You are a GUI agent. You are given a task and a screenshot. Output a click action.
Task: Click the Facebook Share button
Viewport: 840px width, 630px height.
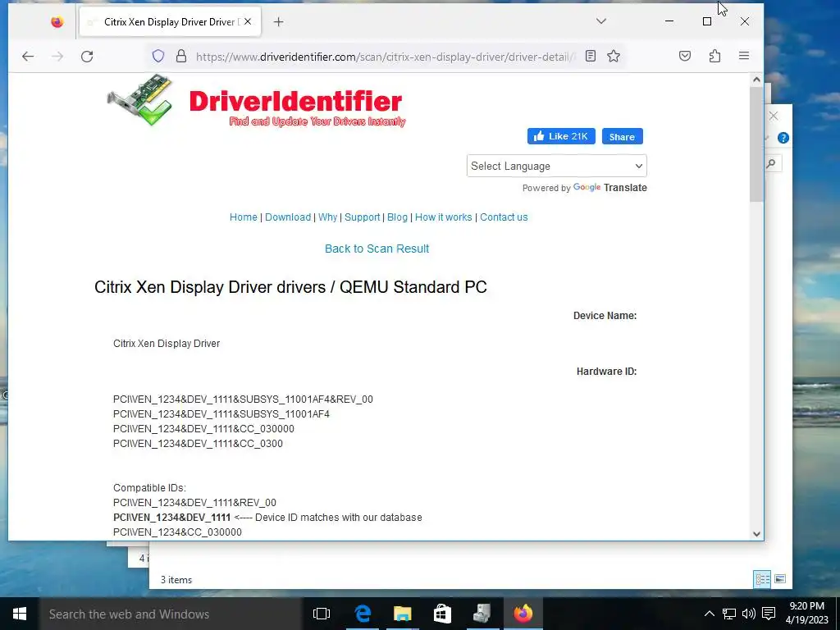click(x=622, y=137)
